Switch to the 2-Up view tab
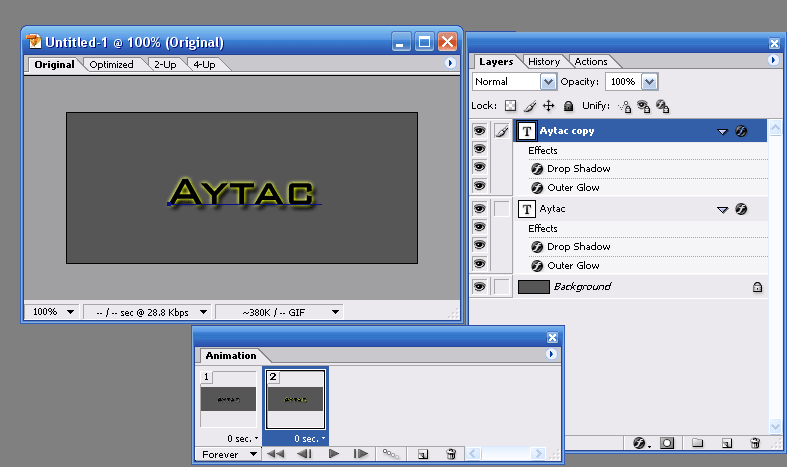The width and height of the screenshot is (787, 467). click(165, 64)
